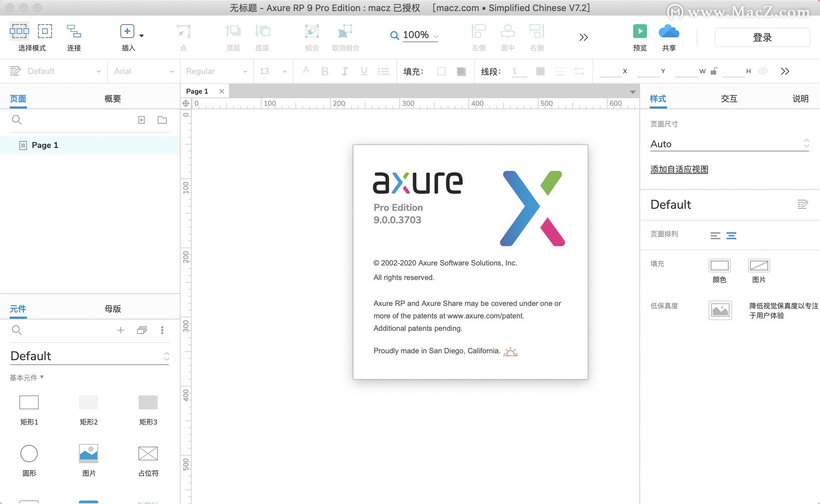
Task: Open the Default library selector dropdown
Action: pyautogui.click(x=90, y=356)
